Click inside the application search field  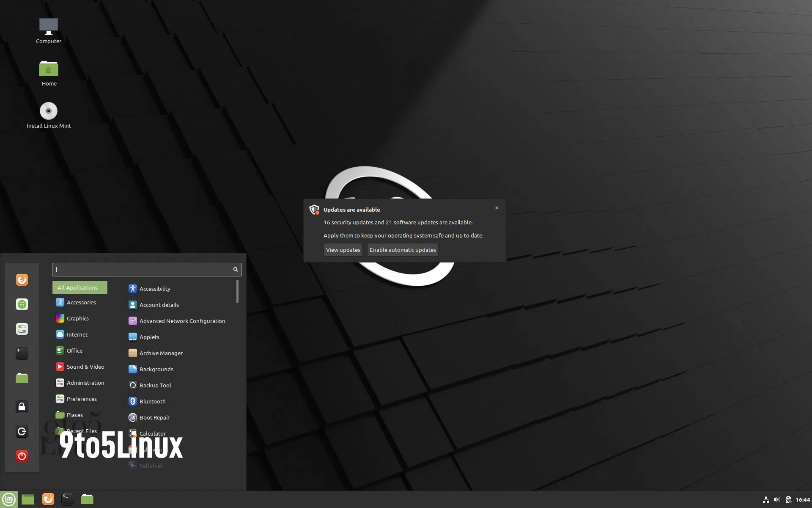[146, 270]
